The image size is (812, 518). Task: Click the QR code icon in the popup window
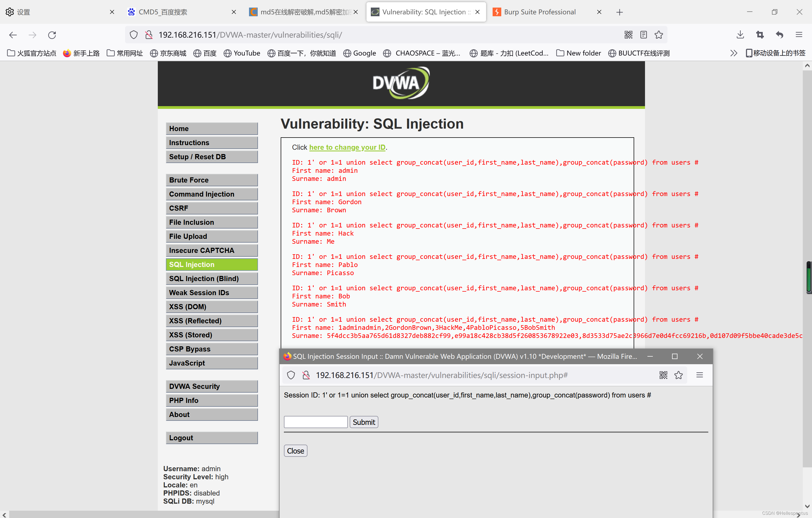coord(663,375)
